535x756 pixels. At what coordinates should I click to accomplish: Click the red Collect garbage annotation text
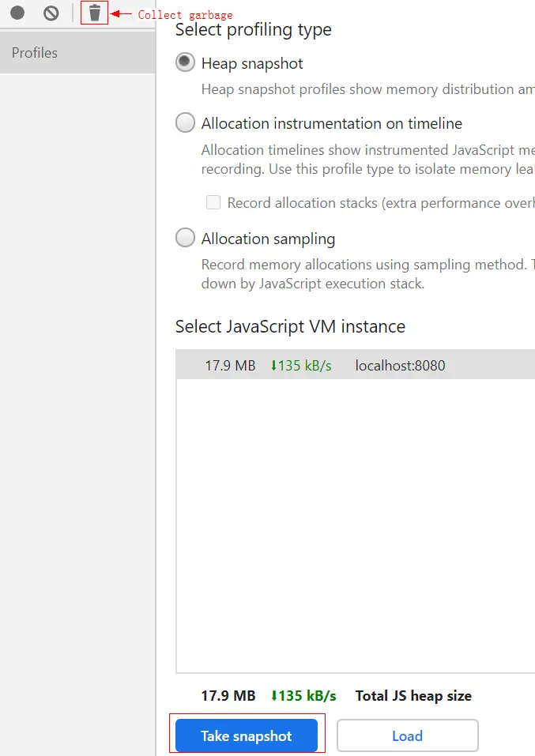click(185, 15)
